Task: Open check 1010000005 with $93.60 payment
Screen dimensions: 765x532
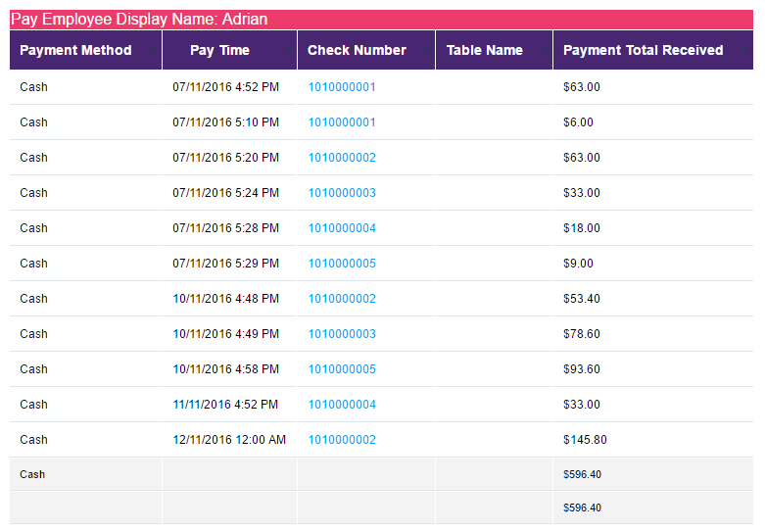Action: pyautogui.click(x=342, y=369)
